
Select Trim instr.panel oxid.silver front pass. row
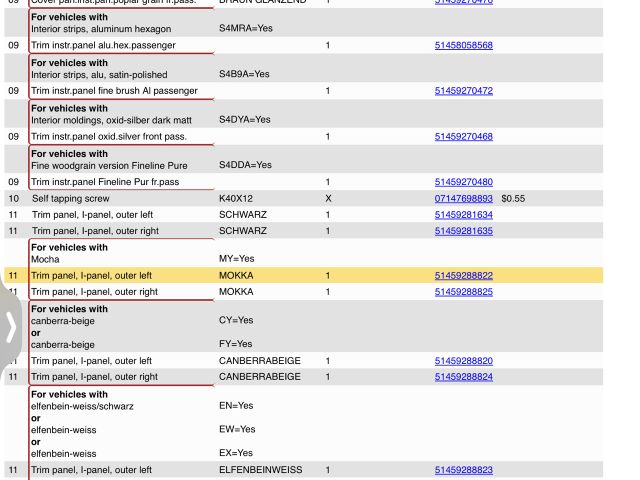tap(112, 136)
